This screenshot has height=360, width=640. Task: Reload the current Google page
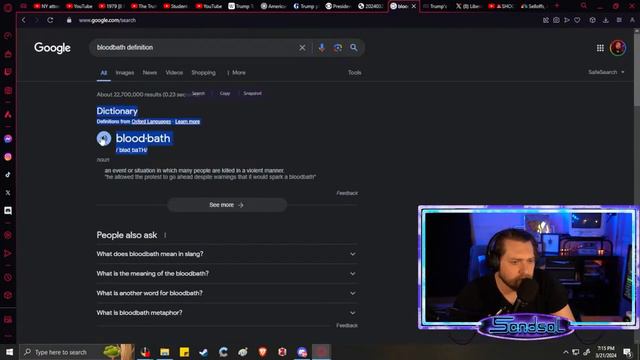(x=50, y=20)
